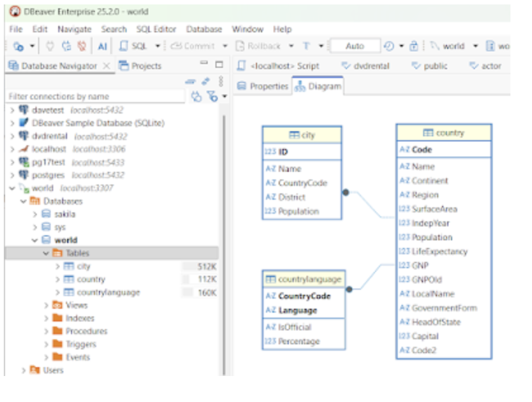Click the Connect plug icon in toolbar
532x402 pixels.
click(x=50, y=46)
